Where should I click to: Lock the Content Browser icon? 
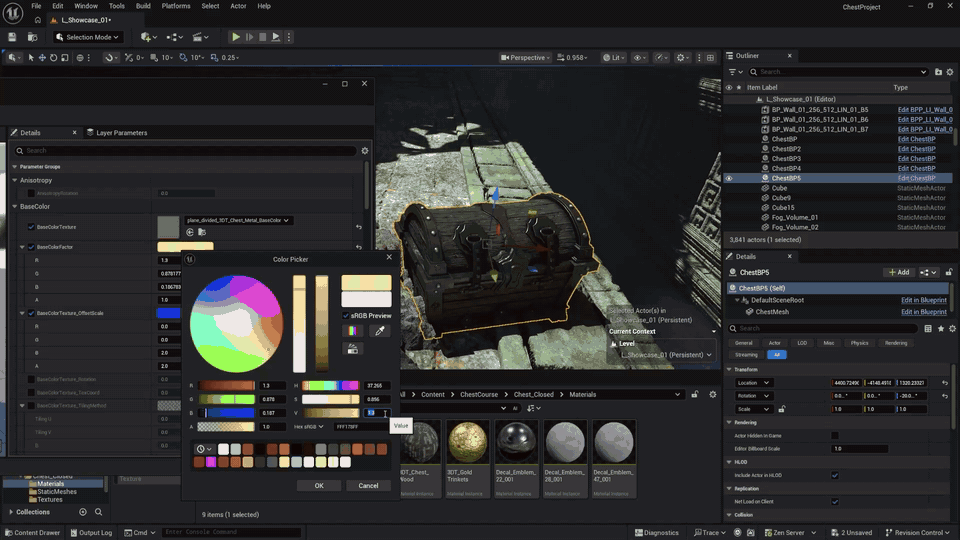695,395
